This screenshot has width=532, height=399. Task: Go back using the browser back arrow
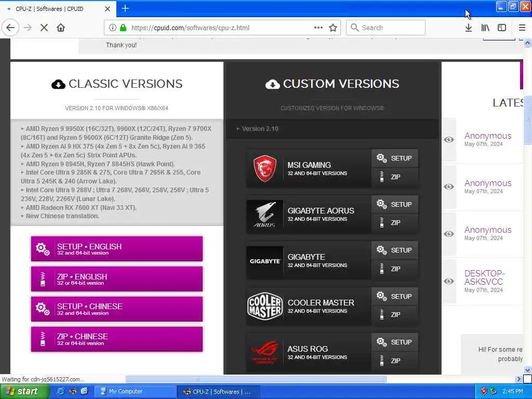(x=10, y=28)
